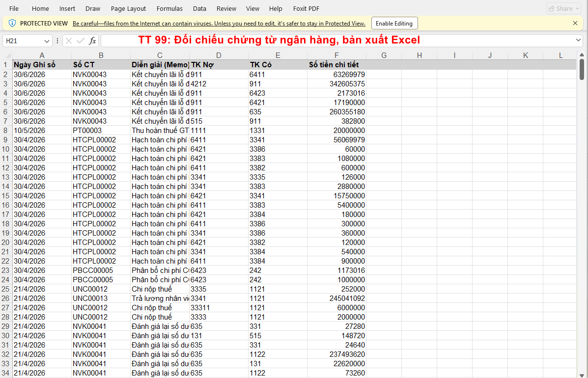588x378 pixels.
Task: Expand the formula bar with its chevron
Action: (578, 41)
